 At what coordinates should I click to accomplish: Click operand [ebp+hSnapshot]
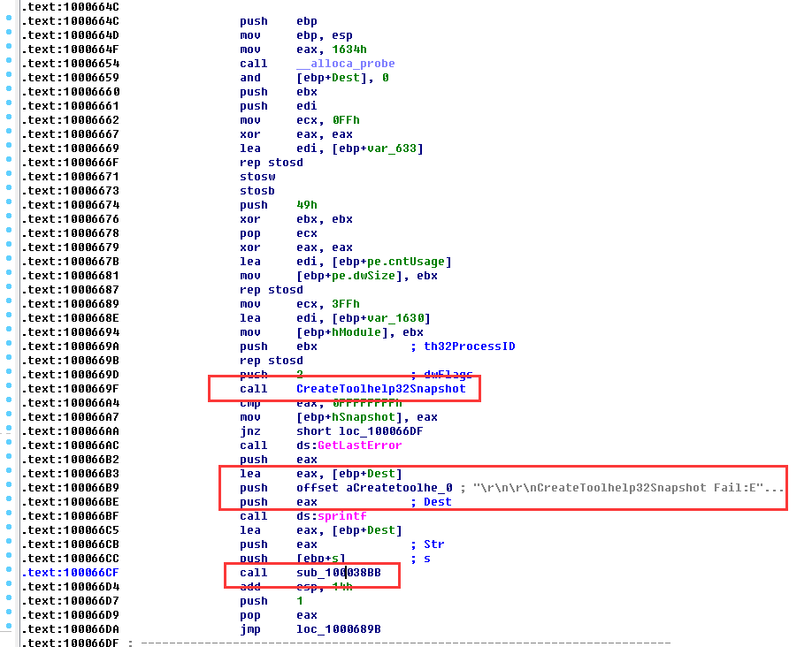point(349,417)
